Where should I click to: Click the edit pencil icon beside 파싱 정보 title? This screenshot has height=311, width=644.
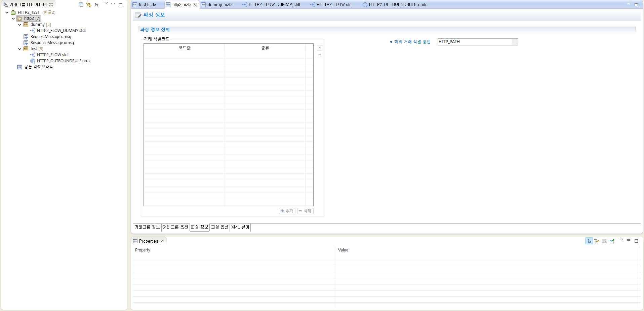pos(138,15)
